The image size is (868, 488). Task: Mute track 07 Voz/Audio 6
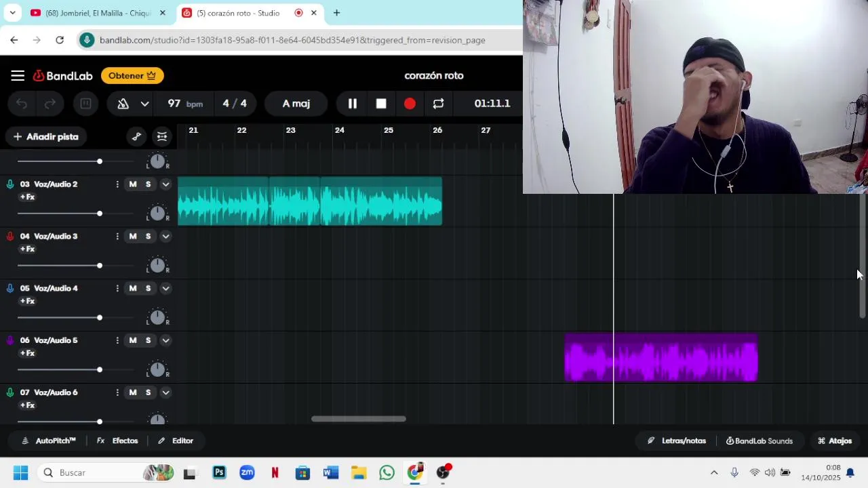click(133, 392)
